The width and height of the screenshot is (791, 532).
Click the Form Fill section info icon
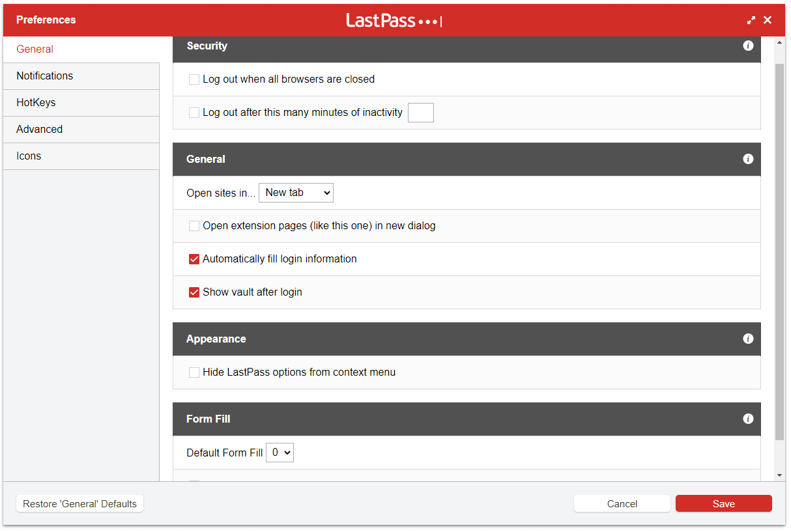point(748,419)
